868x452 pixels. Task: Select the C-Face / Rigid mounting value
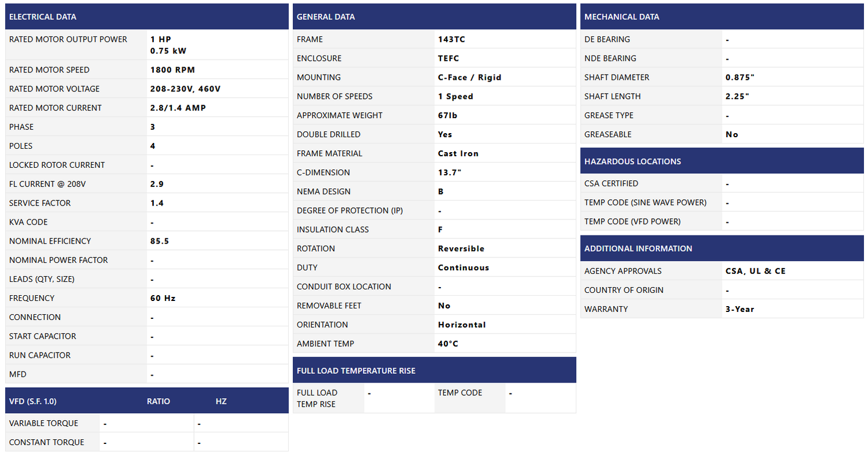pos(469,78)
